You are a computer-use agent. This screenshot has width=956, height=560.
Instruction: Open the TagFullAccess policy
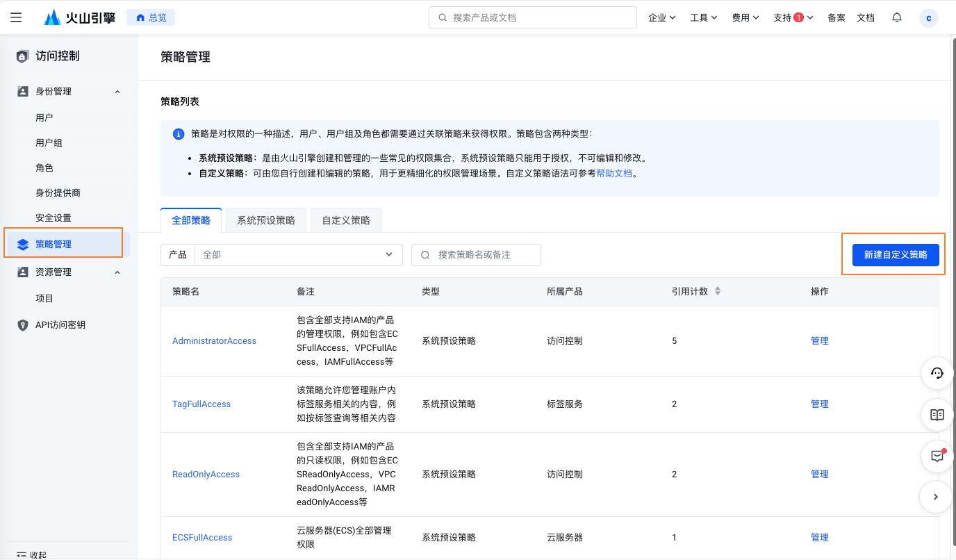201,404
